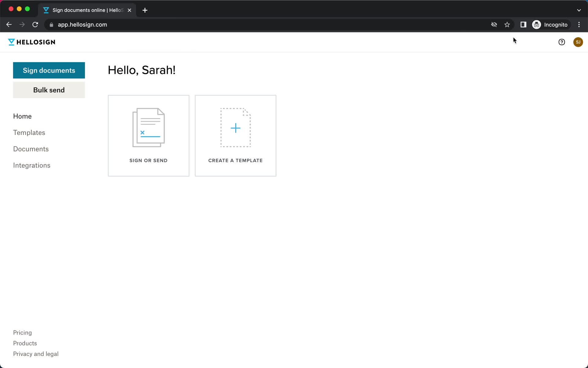The image size is (588, 368).
Task: Select the Templates menu item
Action: [29, 132]
